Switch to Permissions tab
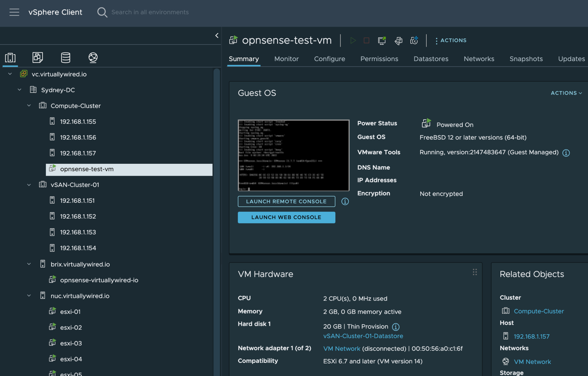The image size is (588, 376). [x=379, y=59]
